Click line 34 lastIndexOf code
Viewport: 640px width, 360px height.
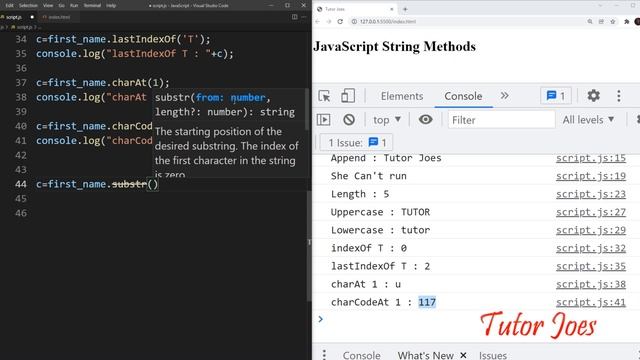click(x=123, y=39)
